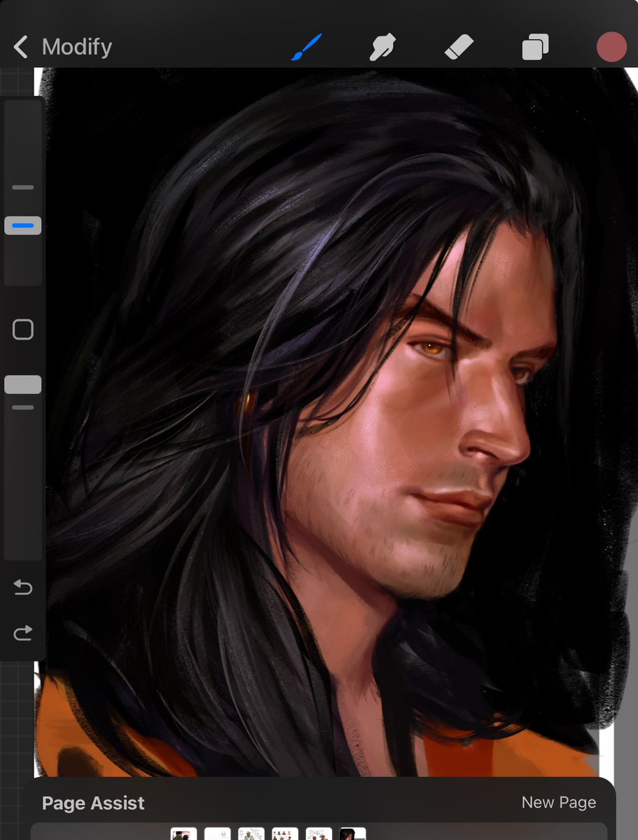Undo the last stroke
The height and width of the screenshot is (840, 638).
[23, 587]
